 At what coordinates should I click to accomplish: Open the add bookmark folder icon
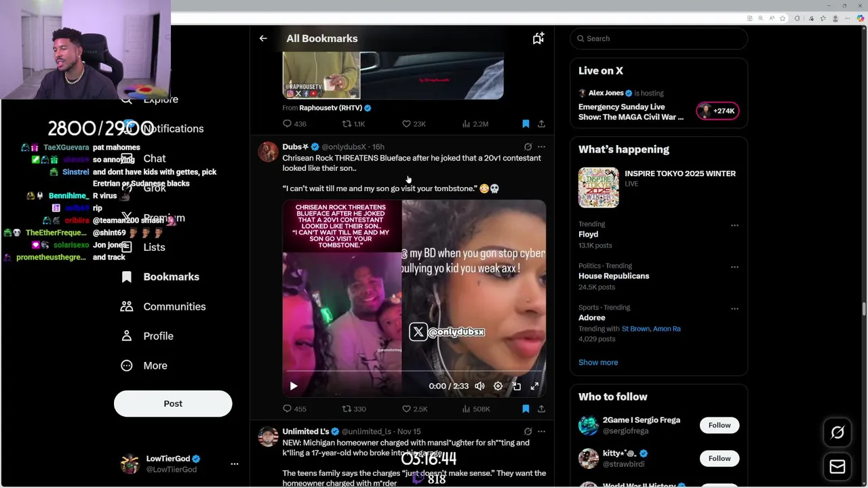[x=538, y=39]
